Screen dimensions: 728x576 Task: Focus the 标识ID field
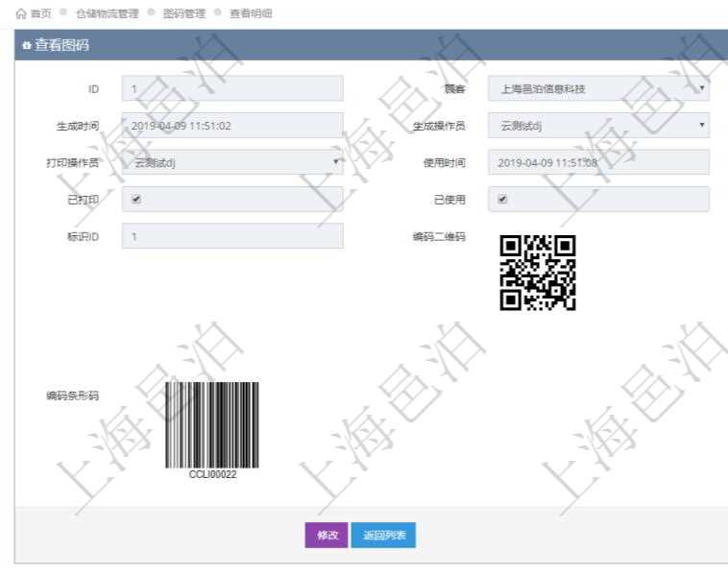pyautogui.click(x=232, y=236)
